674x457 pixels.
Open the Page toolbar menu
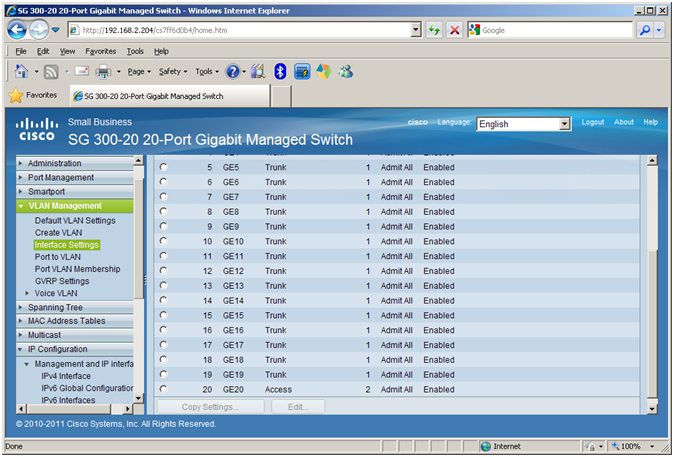pyautogui.click(x=139, y=72)
